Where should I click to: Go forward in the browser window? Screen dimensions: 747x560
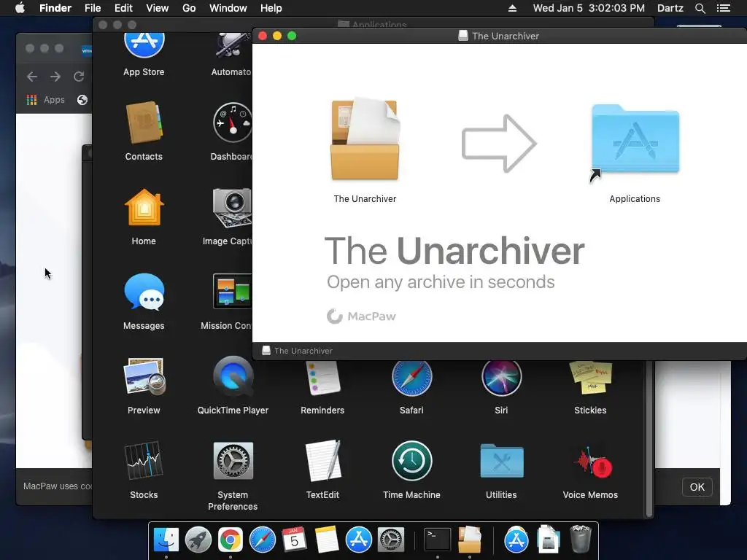55,77
